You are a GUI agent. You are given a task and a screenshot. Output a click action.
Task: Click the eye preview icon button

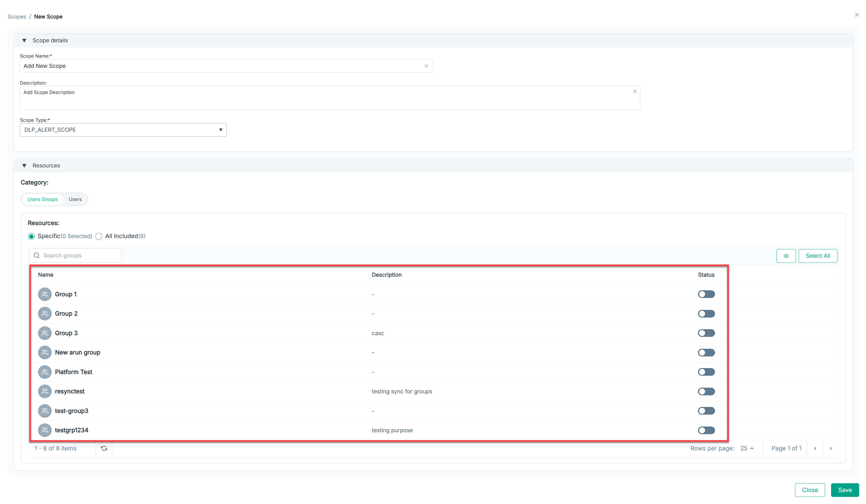pos(786,256)
